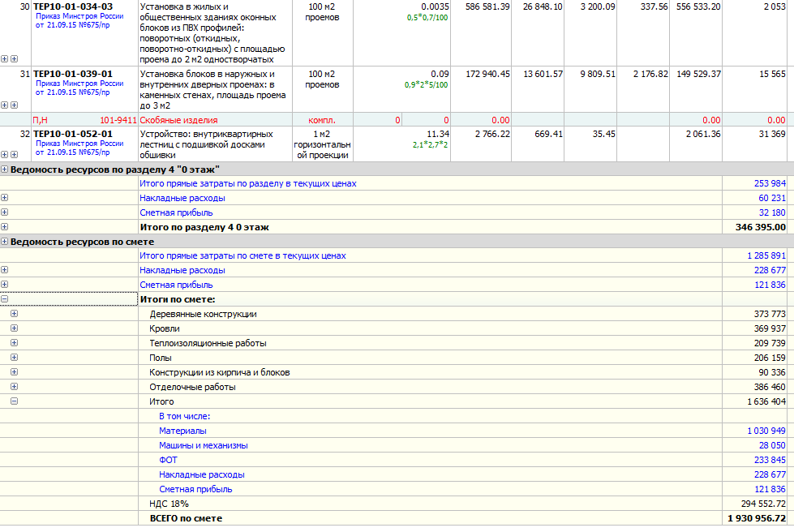Select the "ФОТ" totals line

click(x=168, y=460)
